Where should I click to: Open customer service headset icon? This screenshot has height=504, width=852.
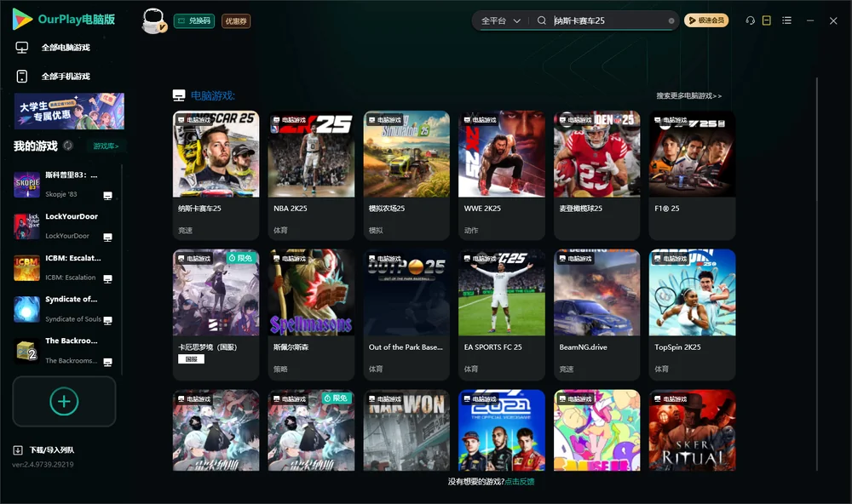750,20
